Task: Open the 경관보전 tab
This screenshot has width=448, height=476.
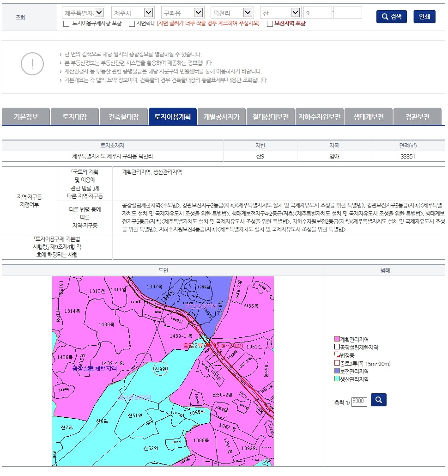Action: point(418,116)
